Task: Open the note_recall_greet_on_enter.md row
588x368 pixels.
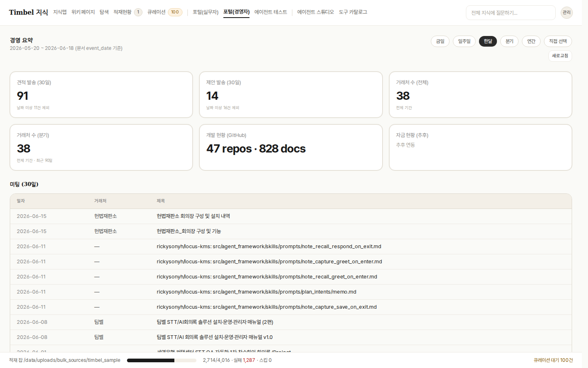Action: pyautogui.click(x=291, y=277)
